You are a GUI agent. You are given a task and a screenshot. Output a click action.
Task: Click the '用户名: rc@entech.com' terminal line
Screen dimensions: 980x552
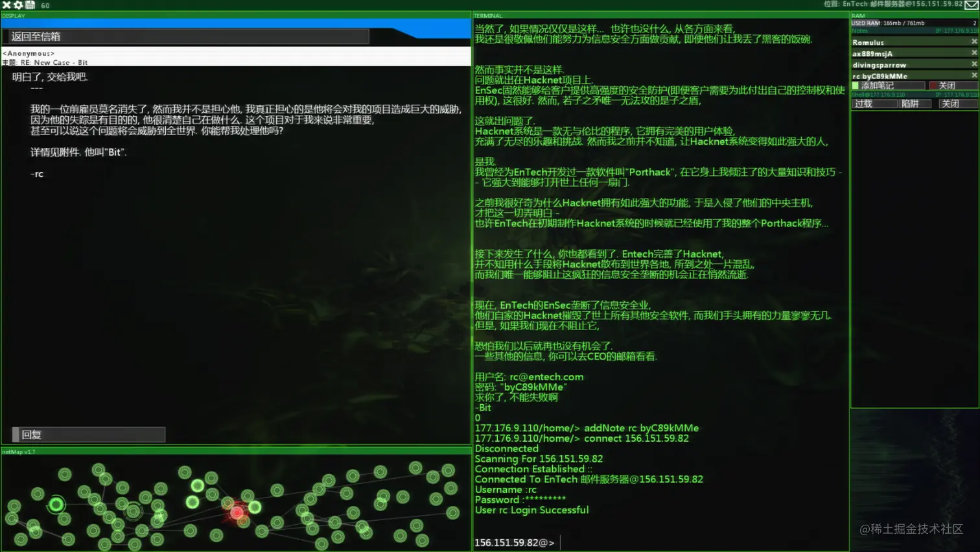(x=529, y=377)
